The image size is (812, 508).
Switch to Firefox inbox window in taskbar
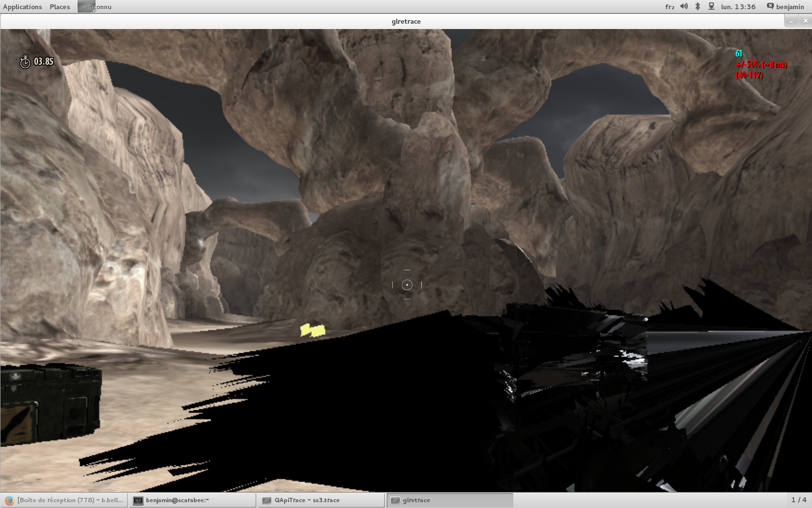pyautogui.click(x=65, y=500)
